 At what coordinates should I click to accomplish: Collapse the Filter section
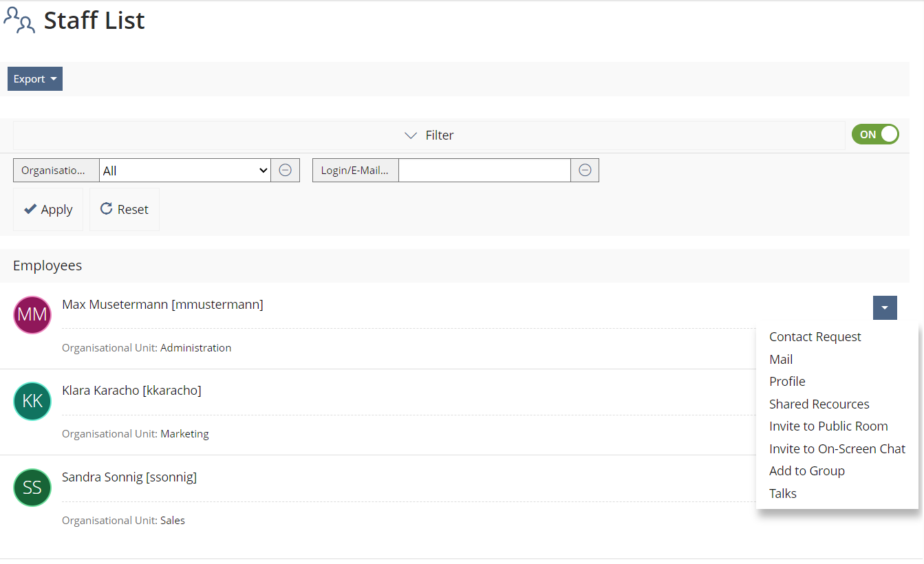(x=429, y=135)
